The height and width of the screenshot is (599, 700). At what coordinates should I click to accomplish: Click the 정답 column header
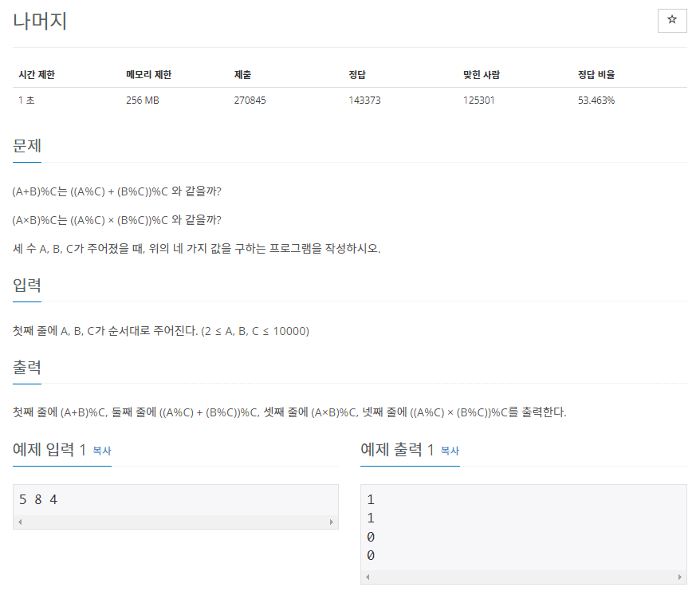(x=357, y=75)
